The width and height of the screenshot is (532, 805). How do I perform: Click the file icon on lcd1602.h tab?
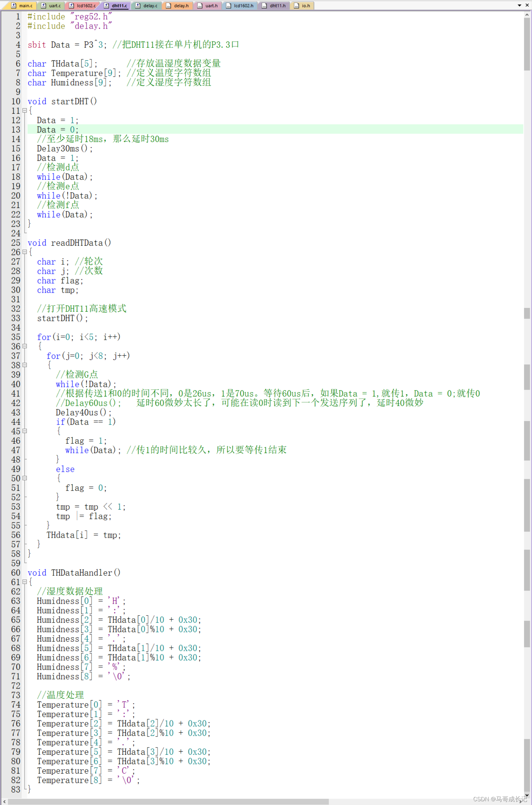[228, 5]
